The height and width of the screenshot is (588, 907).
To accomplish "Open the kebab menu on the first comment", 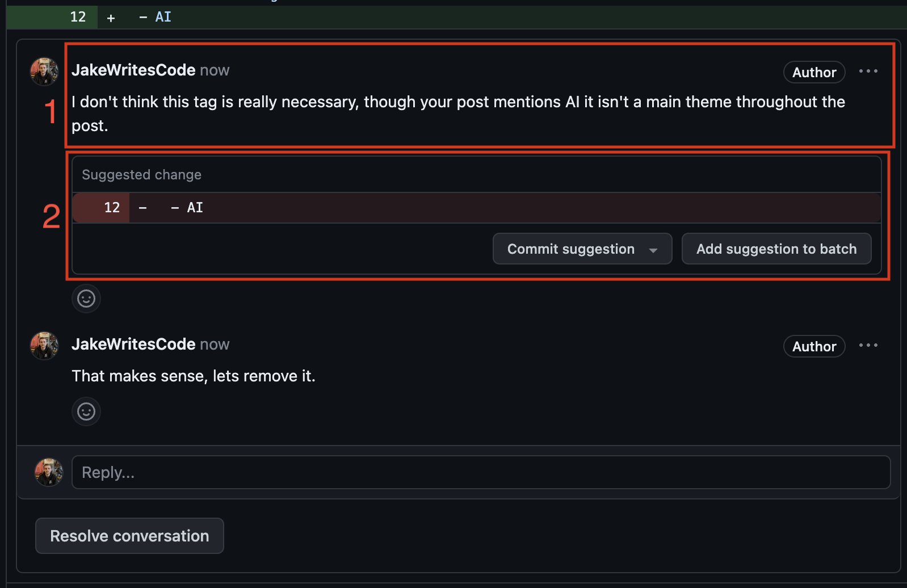I will click(869, 72).
